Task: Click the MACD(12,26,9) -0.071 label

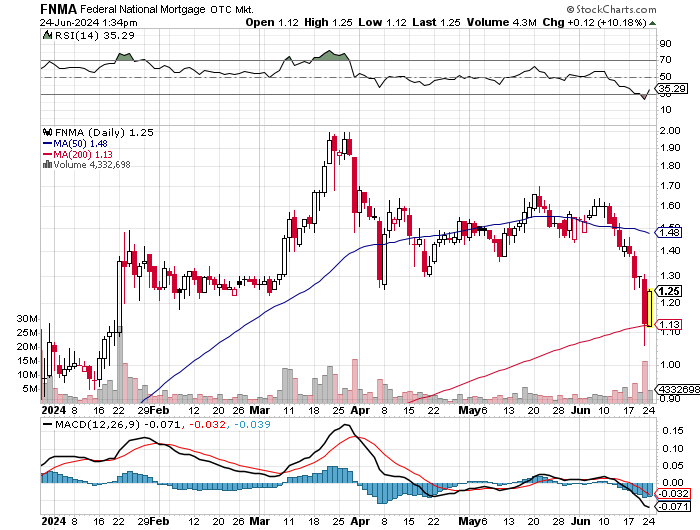Action: click(118, 424)
